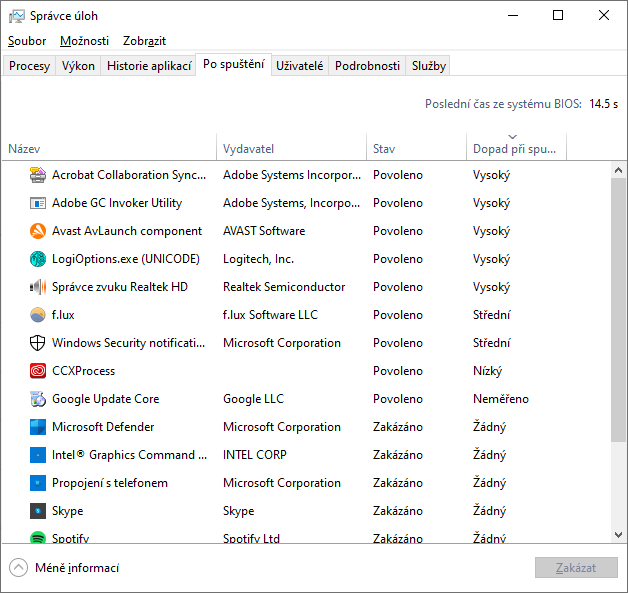This screenshot has height=593, width=628.
Task: Select the Acrobat Collaboration Sync row name
Action: pos(129,175)
